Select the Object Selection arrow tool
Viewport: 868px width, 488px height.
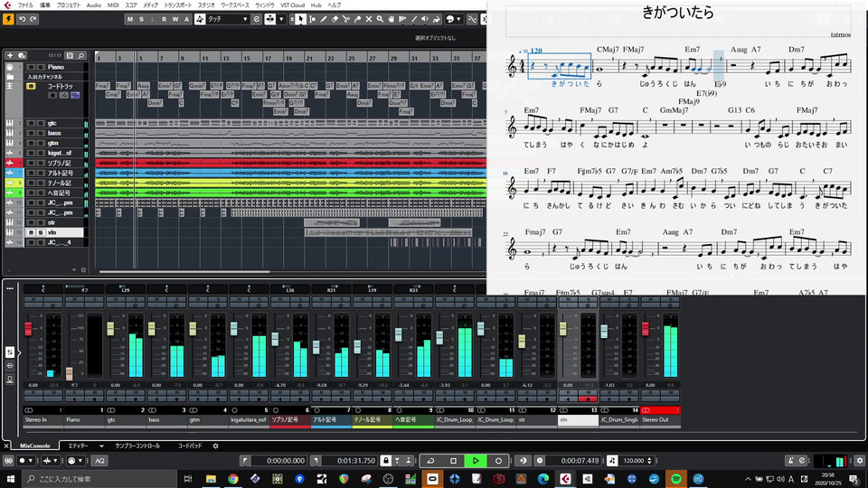[x=300, y=19]
